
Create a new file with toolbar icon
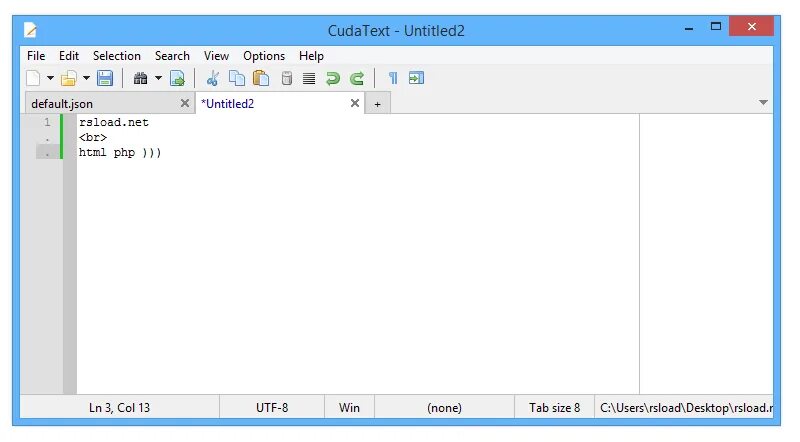click(x=33, y=79)
